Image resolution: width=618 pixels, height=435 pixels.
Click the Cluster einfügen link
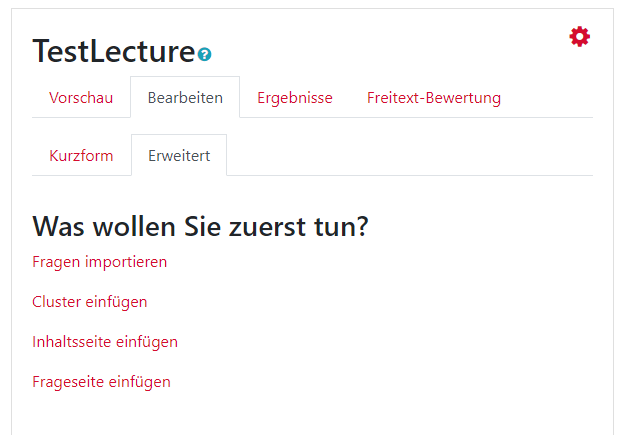(90, 302)
